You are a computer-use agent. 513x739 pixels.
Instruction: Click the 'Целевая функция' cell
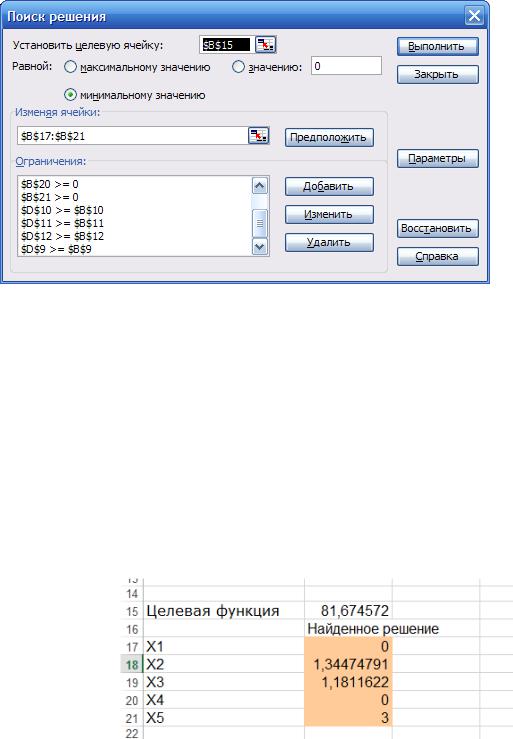pos(223,611)
